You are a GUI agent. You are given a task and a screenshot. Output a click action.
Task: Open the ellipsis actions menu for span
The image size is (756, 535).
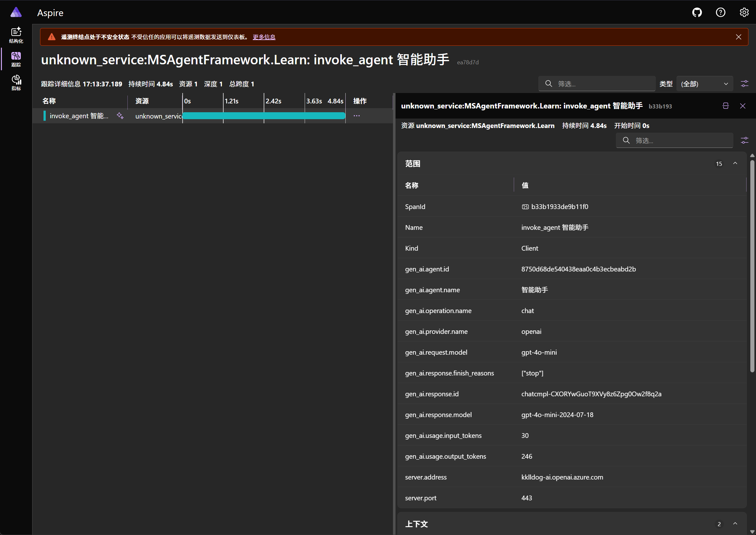pos(357,116)
